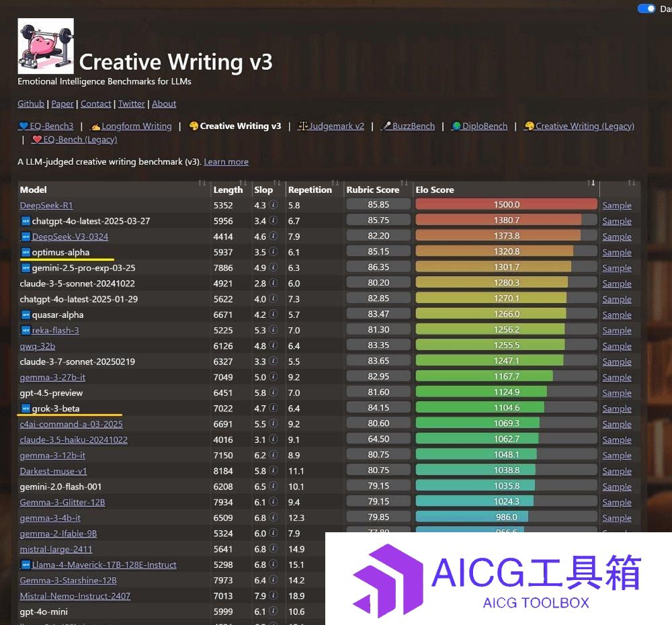Click Slop info icon for gemma-3-27b-it
This screenshot has width=672, height=625.
[x=274, y=377]
